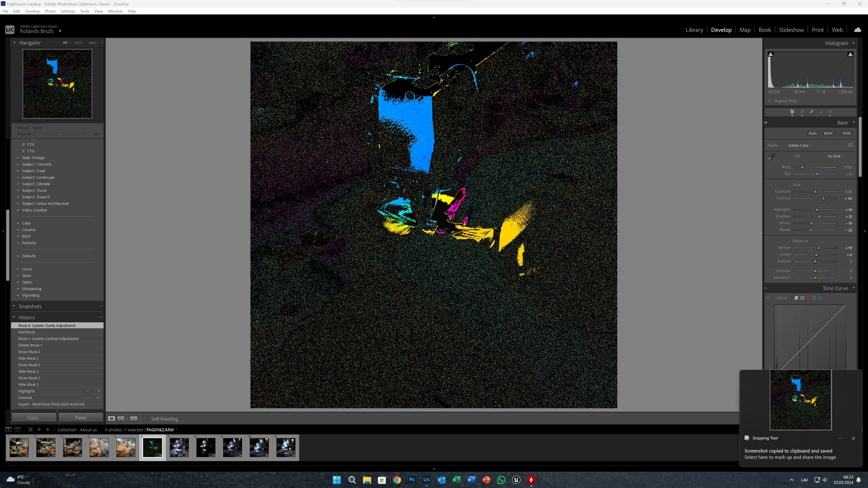Open the Red Eye correction tool
Screen dimensions: 868x488
(821, 111)
